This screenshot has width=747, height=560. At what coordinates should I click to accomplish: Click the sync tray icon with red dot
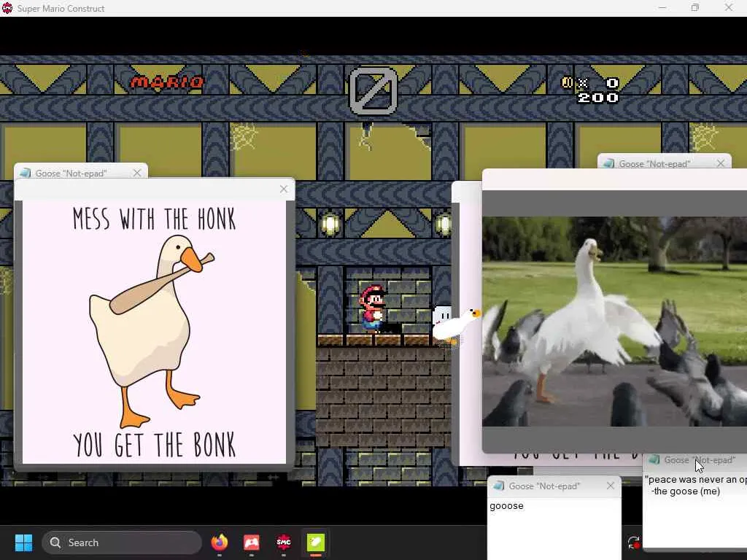pos(634,542)
